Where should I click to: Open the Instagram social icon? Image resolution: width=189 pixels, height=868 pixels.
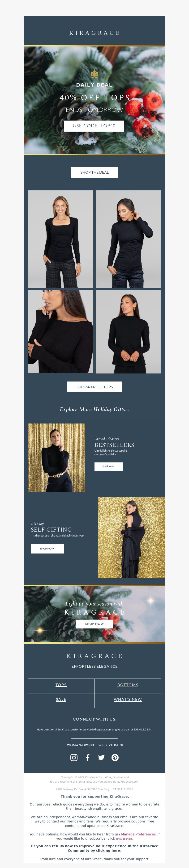pos(74,757)
